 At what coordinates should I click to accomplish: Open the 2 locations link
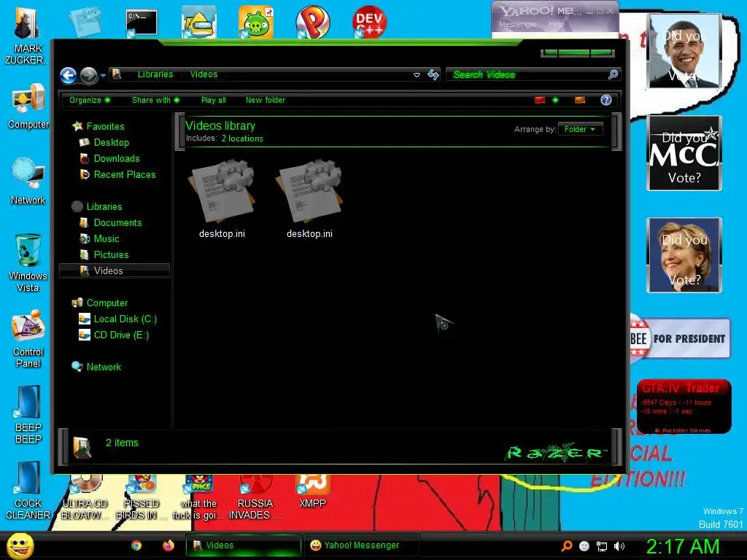pyautogui.click(x=242, y=139)
